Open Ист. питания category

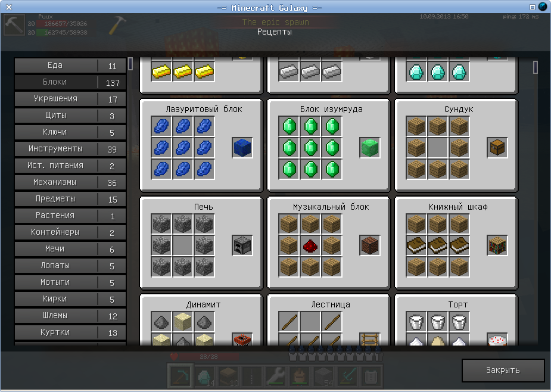[x=70, y=166]
